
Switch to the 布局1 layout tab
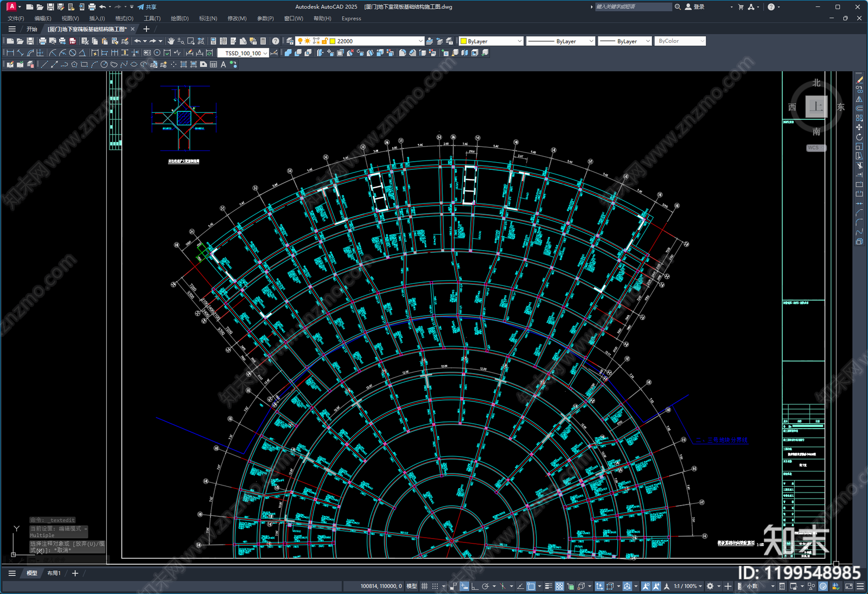pyautogui.click(x=54, y=573)
